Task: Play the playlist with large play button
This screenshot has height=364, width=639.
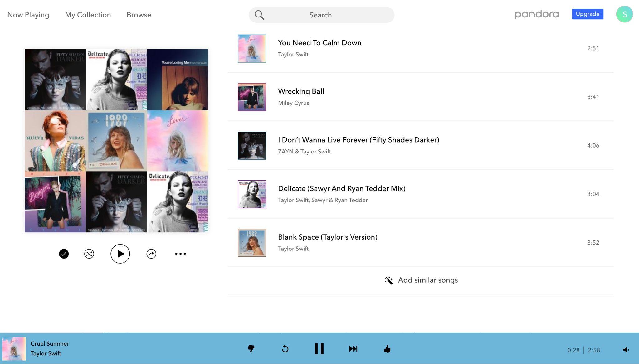Action: click(120, 254)
